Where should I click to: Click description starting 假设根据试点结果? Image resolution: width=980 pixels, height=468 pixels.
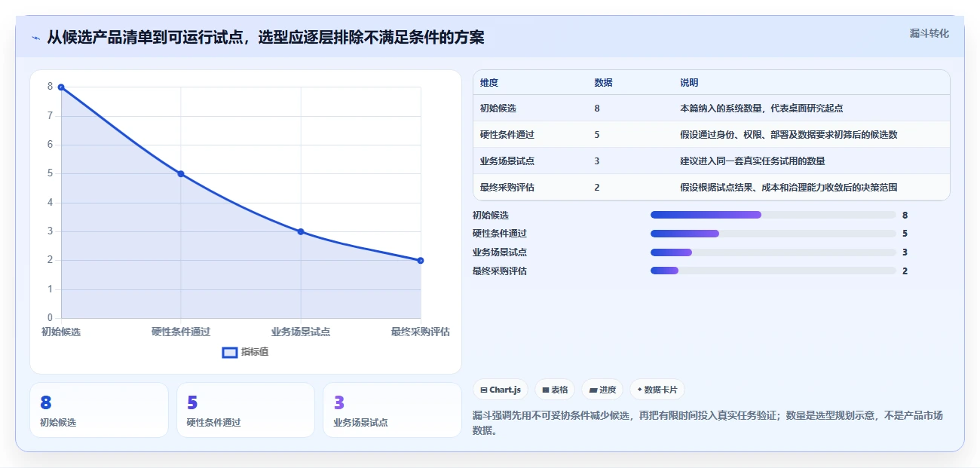pos(789,188)
